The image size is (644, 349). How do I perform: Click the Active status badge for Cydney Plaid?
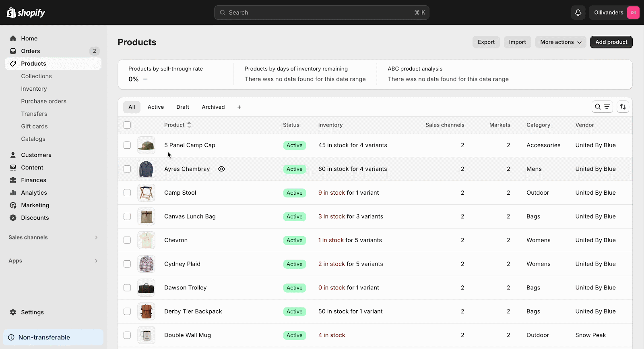(295, 264)
